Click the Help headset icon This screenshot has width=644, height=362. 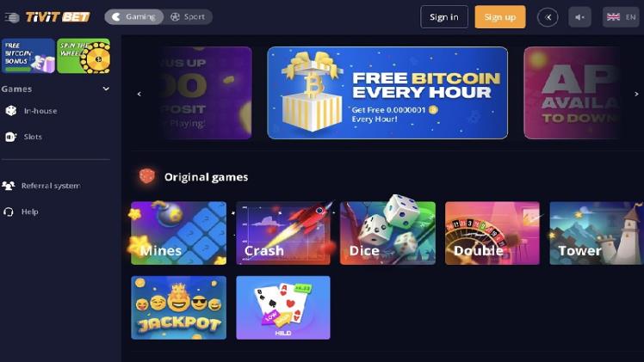pyautogui.click(x=9, y=212)
